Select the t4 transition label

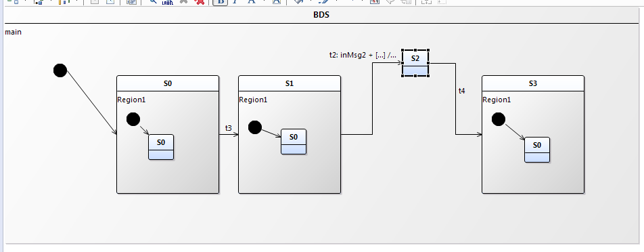tap(462, 91)
